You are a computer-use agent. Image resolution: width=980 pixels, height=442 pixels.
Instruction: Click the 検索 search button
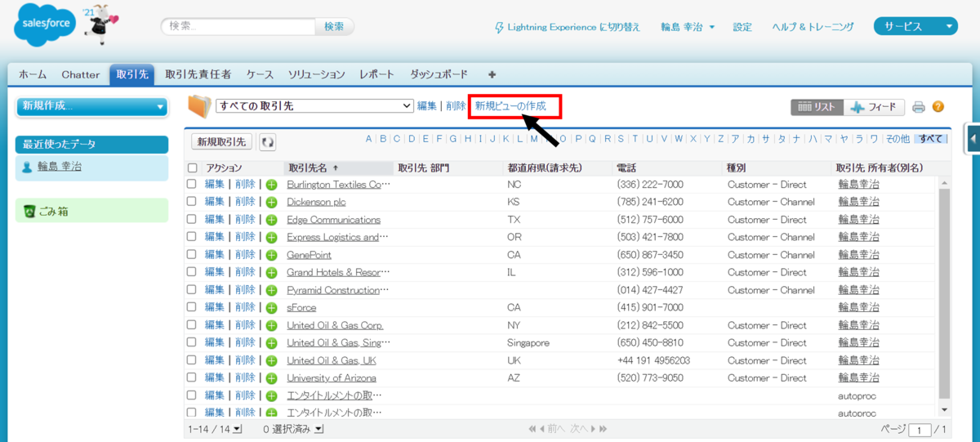(334, 26)
